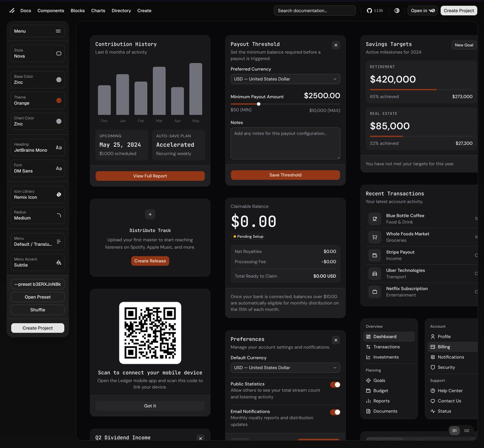
Task: Click the Contact Us chat icon
Action: pyautogui.click(x=433, y=401)
